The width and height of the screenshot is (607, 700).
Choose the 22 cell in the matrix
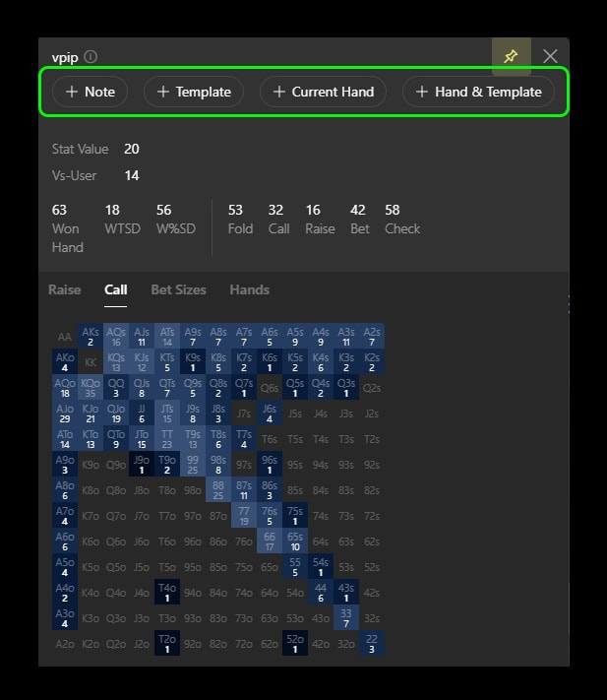pos(371,643)
